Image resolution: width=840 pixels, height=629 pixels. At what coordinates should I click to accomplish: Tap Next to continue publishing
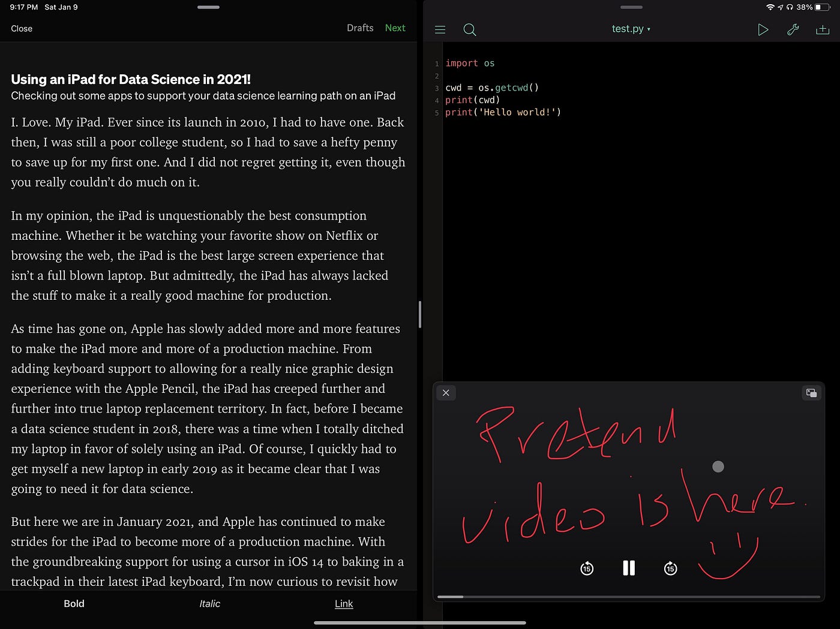point(395,28)
